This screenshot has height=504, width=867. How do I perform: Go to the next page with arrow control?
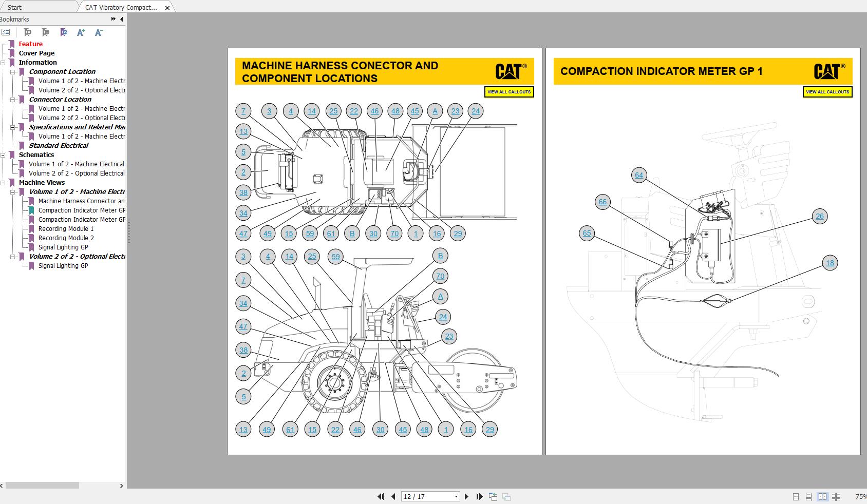point(466,496)
